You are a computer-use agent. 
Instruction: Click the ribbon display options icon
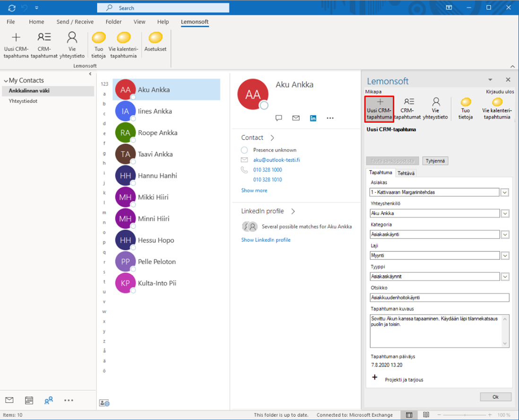449,8
